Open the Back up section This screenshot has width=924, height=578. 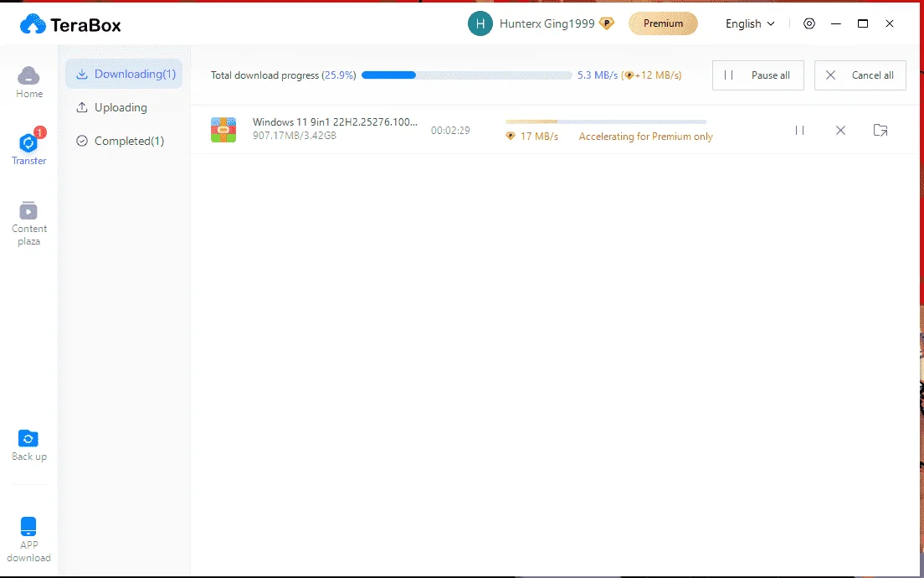(28, 446)
